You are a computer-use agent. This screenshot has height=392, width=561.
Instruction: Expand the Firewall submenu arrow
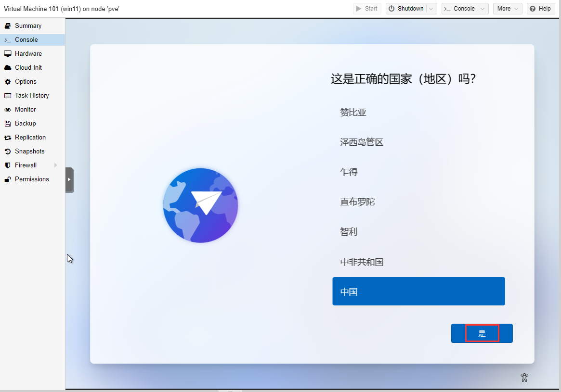tap(56, 165)
